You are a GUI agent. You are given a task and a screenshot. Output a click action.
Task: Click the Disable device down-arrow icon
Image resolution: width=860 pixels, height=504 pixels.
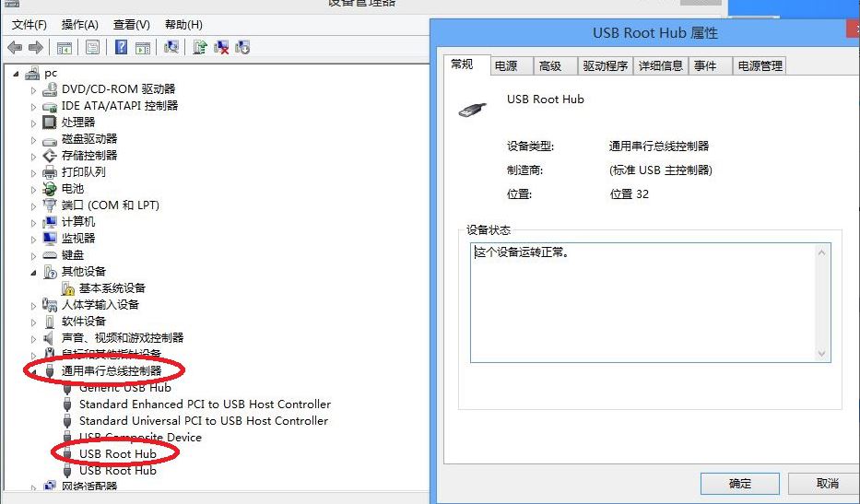point(242,48)
